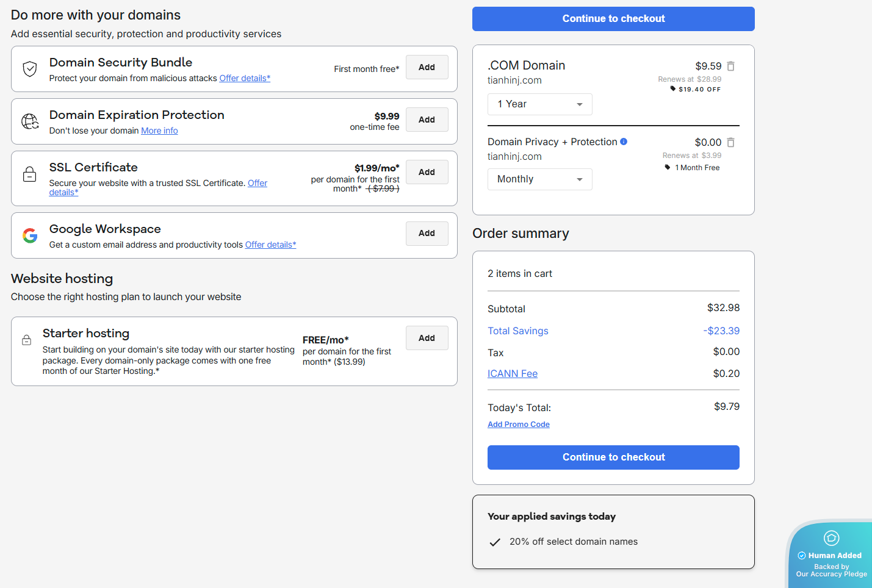
Task: Delete the .COM Domain from cart
Action: pyautogui.click(x=730, y=66)
